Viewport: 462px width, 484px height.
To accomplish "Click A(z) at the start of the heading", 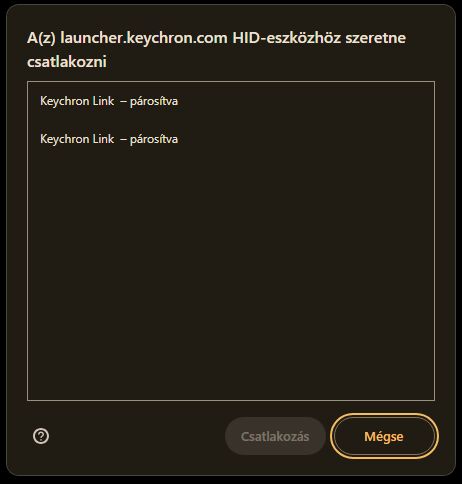I will click(x=41, y=38).
